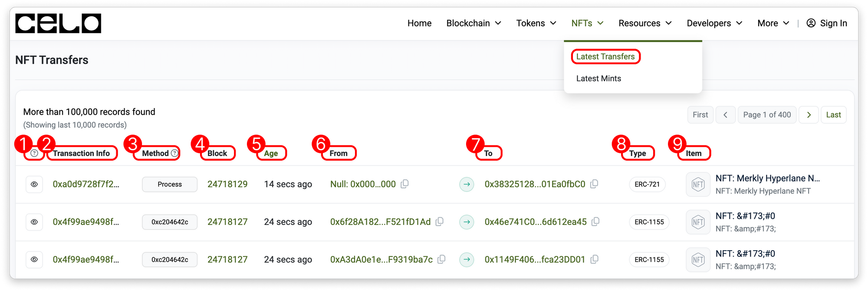Open block 24718129 link
Viewport: 868px width, 291px height.
coord(227,184)
